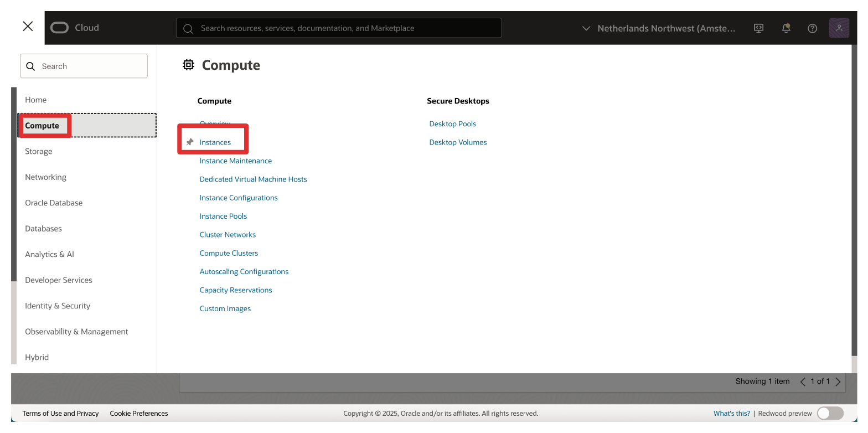Open Identity & Security menu category
868x433 pixels.
(58, 306)
